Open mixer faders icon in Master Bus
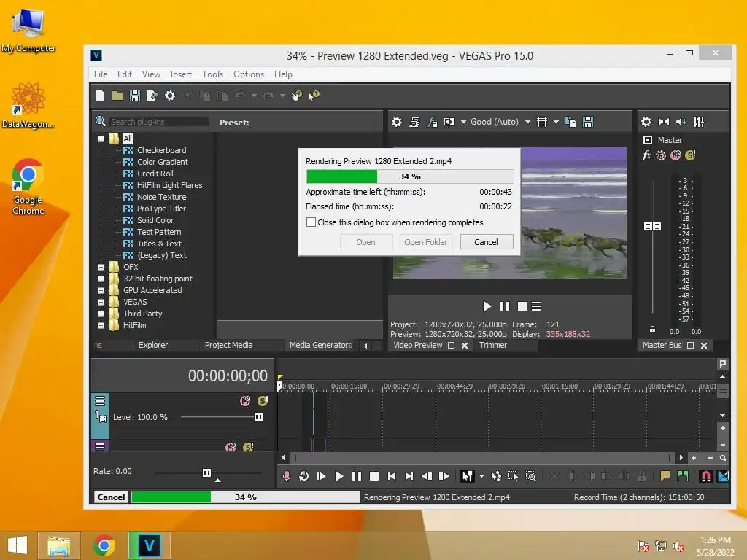Screen dimensions: 747x560 point(699,122)
